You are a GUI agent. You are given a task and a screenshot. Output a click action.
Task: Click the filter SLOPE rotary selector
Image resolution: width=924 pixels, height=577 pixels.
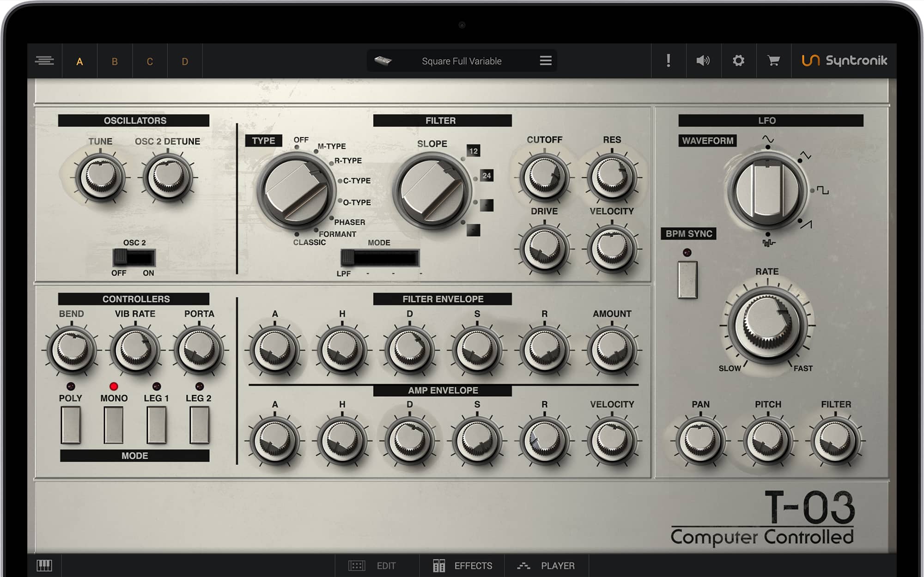[x=432, y=190]
